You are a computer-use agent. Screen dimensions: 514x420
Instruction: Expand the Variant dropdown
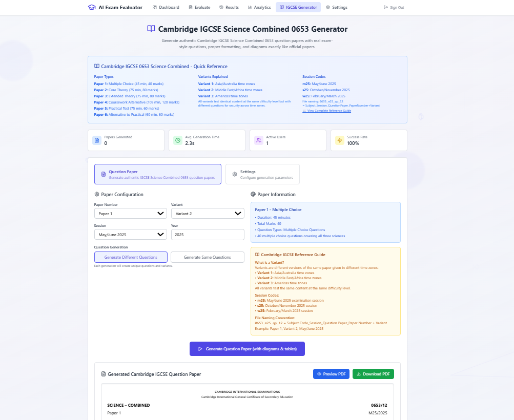point(207,213)
